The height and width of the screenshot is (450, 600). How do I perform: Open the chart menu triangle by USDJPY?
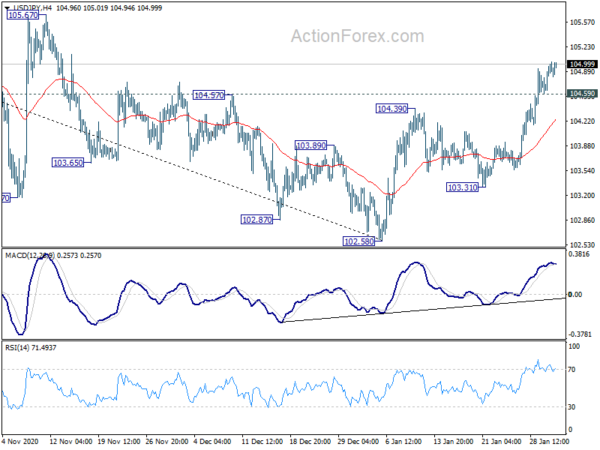(x=7, y=8)
